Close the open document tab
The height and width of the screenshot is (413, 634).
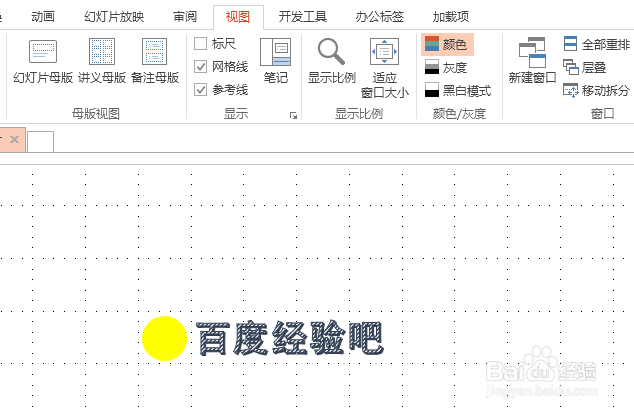(x=15, y=140)
